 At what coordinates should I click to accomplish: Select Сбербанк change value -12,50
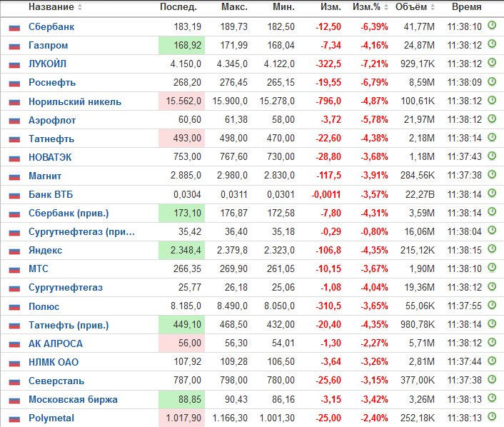coord(328,26)
